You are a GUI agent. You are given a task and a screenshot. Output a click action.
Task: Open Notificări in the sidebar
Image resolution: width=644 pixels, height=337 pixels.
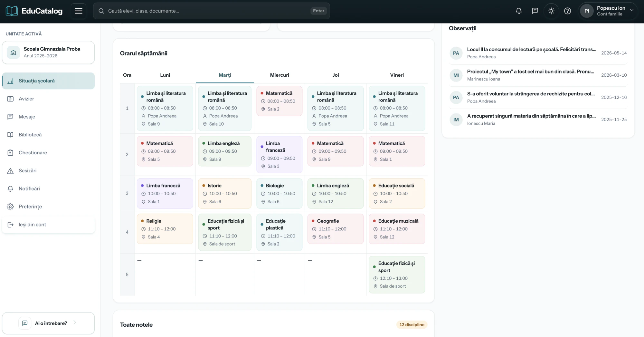pyautogui.click(x=48, y=189)
